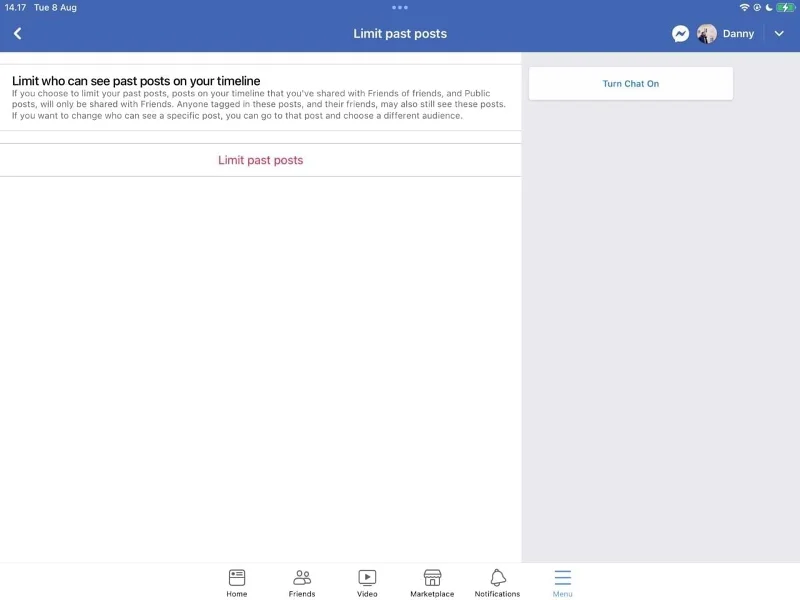Open the Danny profile name link
The width and height of the screenshot is (800, 600).
click(x=738, y=34)
